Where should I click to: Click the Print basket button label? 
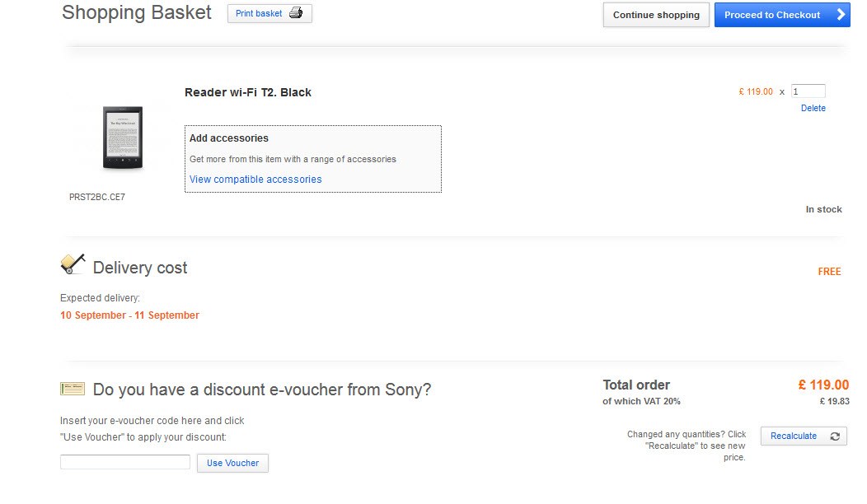point(259,14)
